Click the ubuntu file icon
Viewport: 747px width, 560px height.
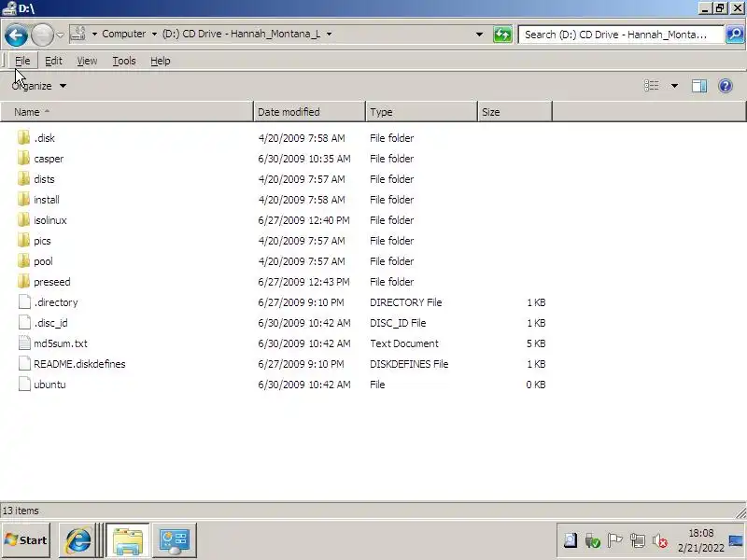24,384
